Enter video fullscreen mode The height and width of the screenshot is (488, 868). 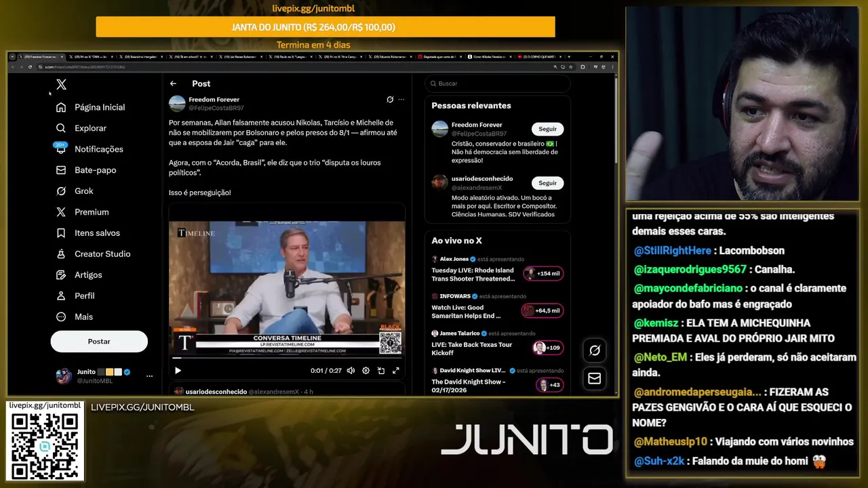click(x=396, y=371)
